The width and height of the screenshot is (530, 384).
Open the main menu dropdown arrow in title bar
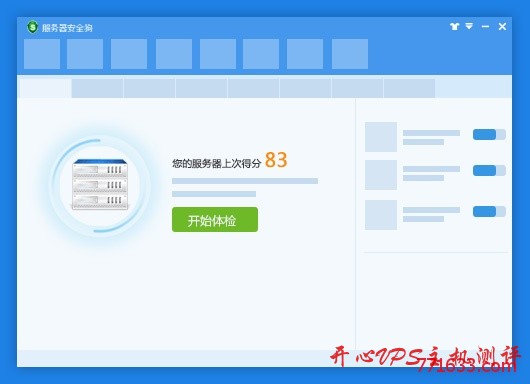pyautogui.click(x=469, y=26)
